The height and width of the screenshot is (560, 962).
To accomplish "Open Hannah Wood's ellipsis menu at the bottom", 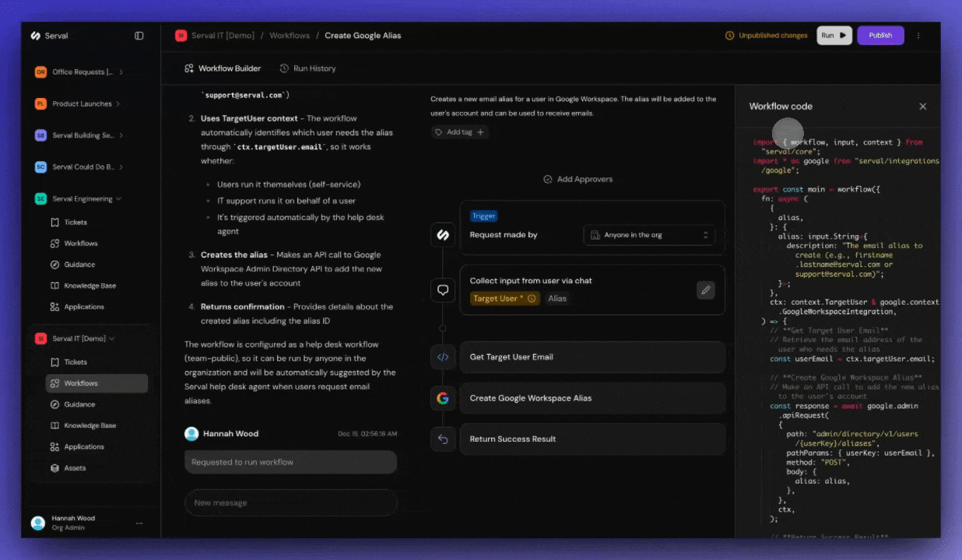I will [x=139, y=522].
